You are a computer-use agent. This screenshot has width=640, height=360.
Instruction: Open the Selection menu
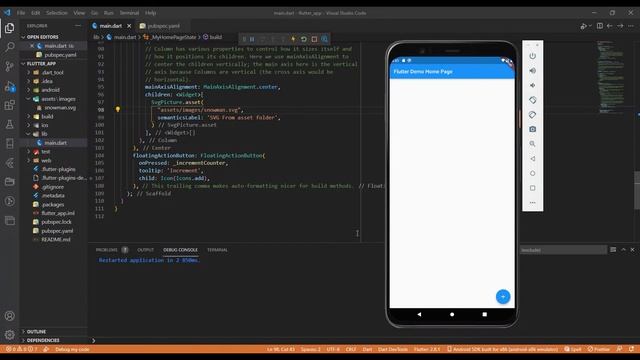tap(57, 13)
